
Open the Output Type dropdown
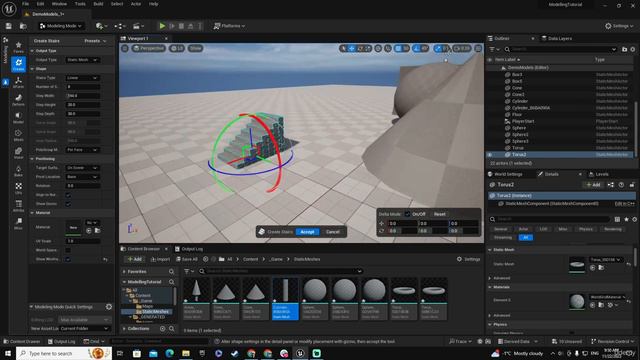82,60
